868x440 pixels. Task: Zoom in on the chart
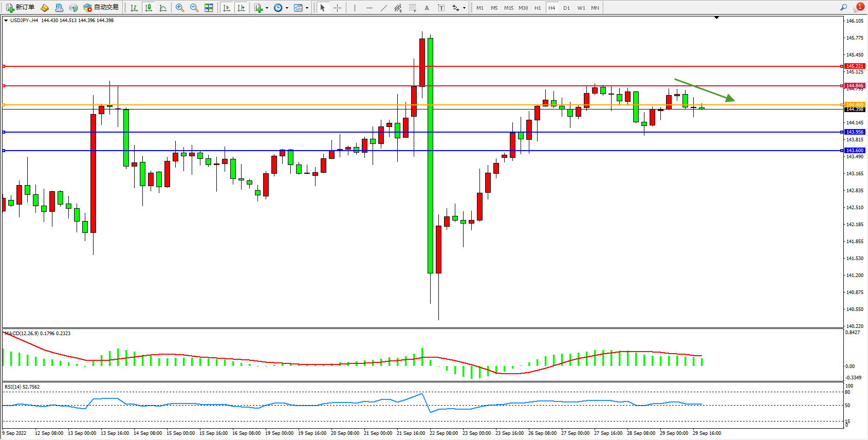(x=179, y=8)
